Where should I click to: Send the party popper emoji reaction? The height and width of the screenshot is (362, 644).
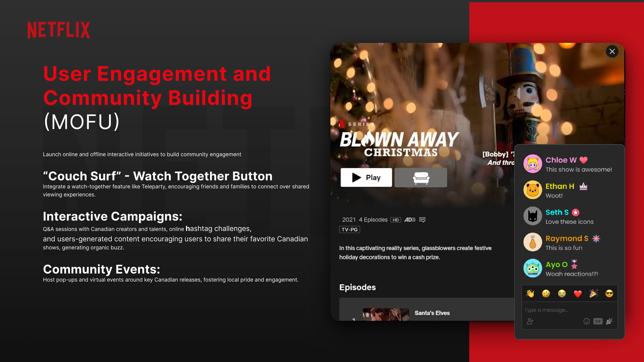(594, 294)
